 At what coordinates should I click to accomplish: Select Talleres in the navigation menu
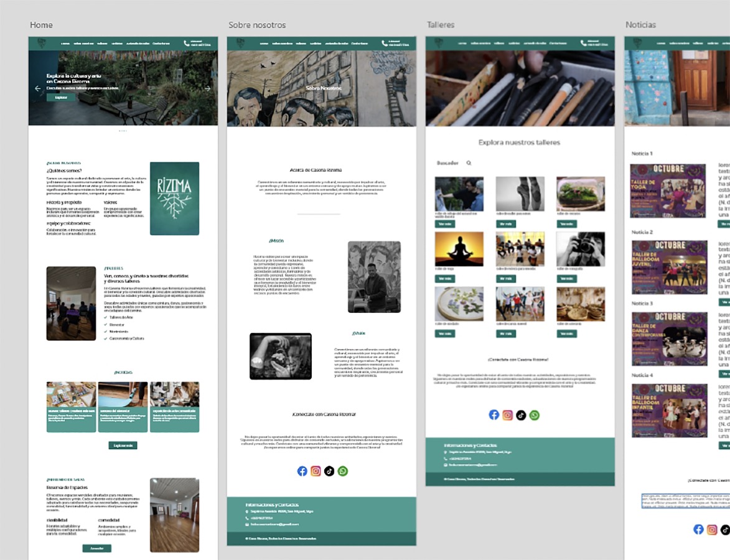pyautogui.click(x=103, y=44)
